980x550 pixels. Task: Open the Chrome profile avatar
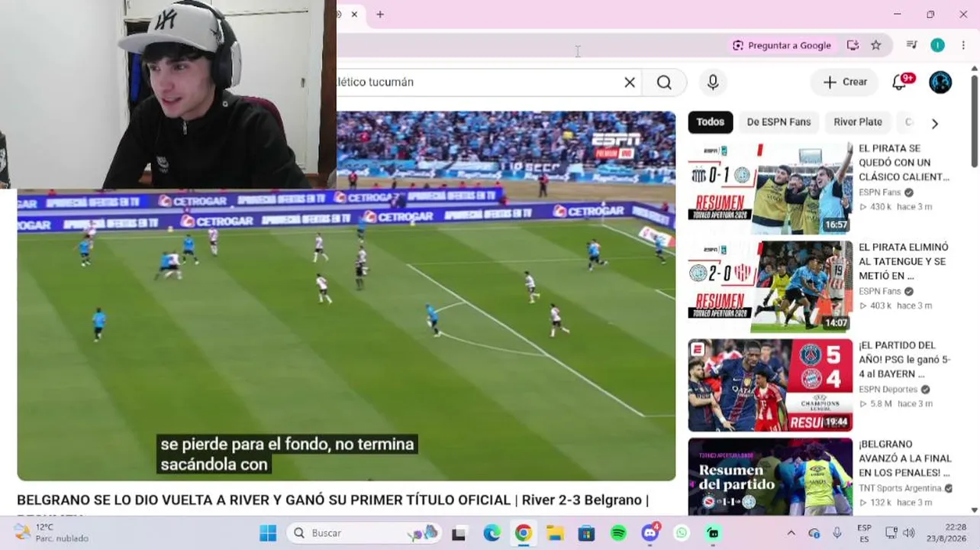(x=937, y=45)
